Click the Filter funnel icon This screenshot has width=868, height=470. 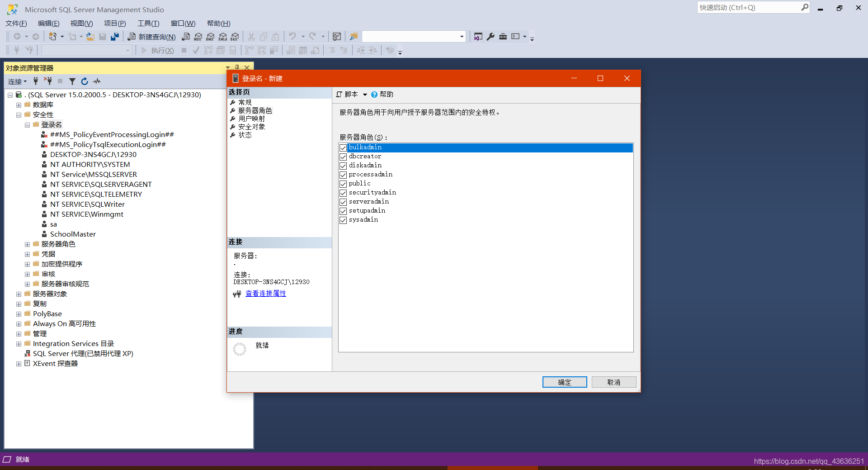(x=72, y=81)
